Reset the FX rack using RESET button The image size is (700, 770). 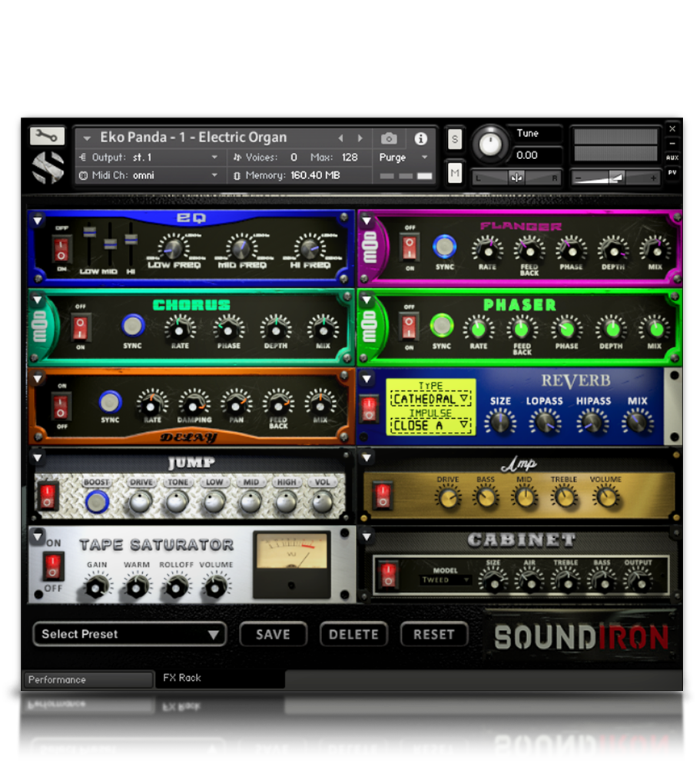click(434, 635)
